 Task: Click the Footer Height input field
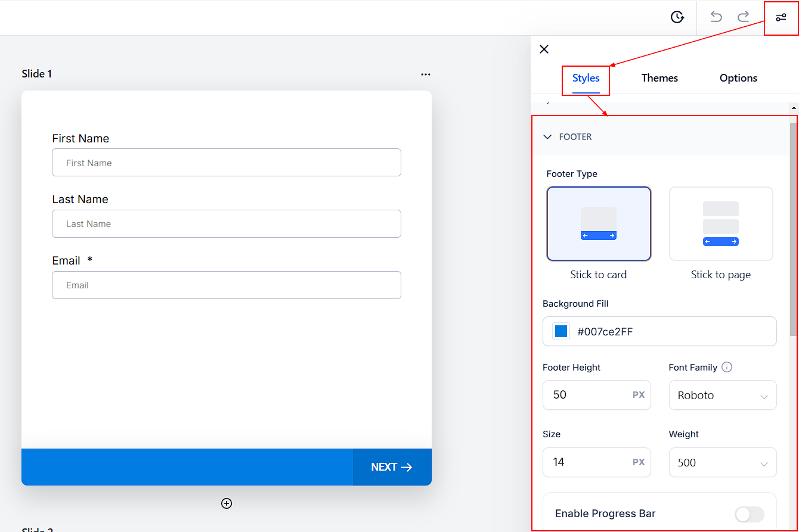587,395
